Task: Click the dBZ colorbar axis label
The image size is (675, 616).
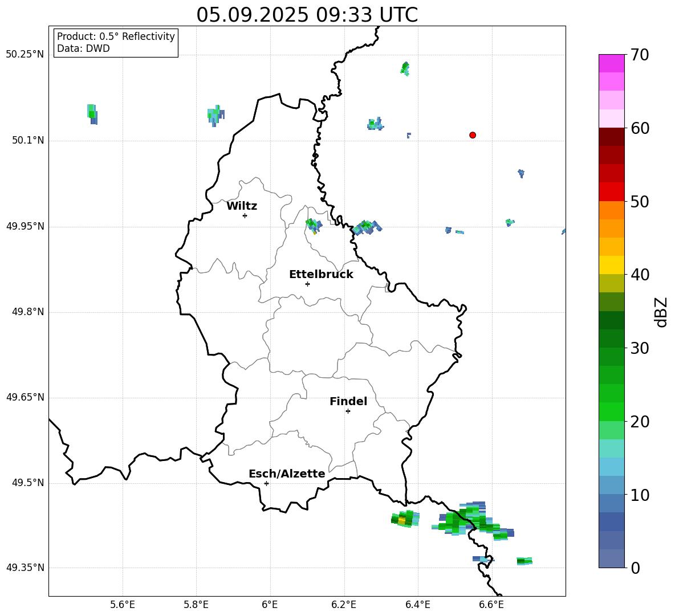Action: click(661, 312)
